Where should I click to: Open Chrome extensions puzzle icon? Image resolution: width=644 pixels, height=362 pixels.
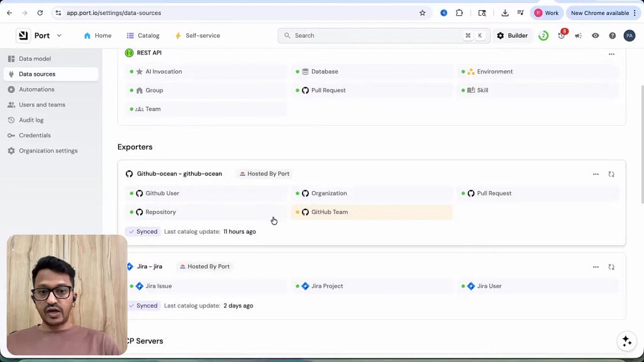coord(459,13)
